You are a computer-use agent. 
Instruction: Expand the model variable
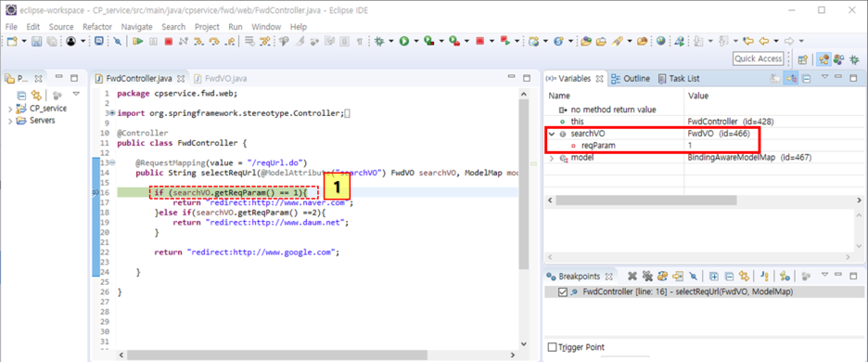tap(552, 158)
